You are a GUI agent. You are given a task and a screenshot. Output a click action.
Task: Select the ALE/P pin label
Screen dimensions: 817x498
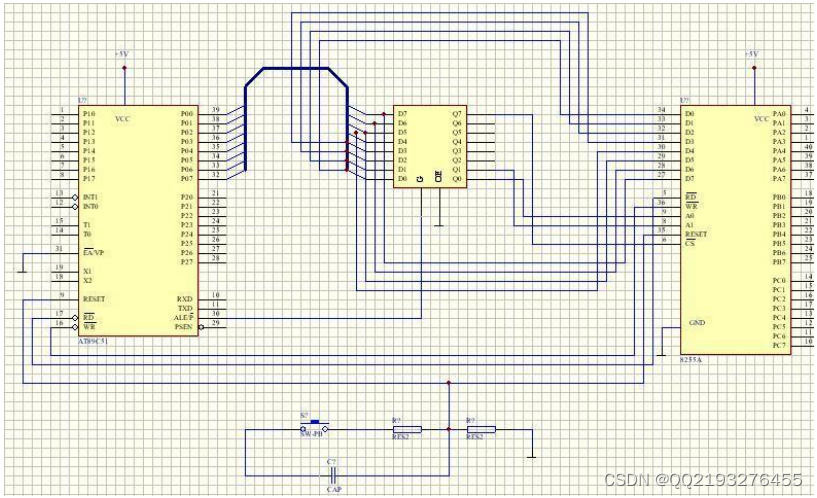[183, 318]
